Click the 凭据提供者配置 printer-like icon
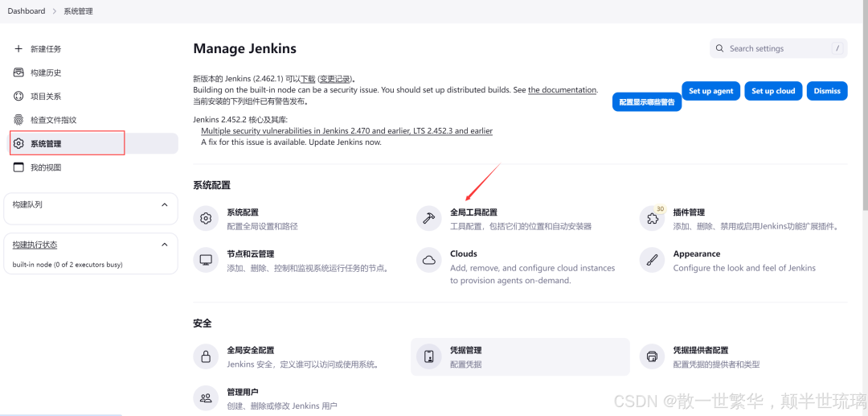This screenshot has height=416, width=868. click(x=652, y=356)
